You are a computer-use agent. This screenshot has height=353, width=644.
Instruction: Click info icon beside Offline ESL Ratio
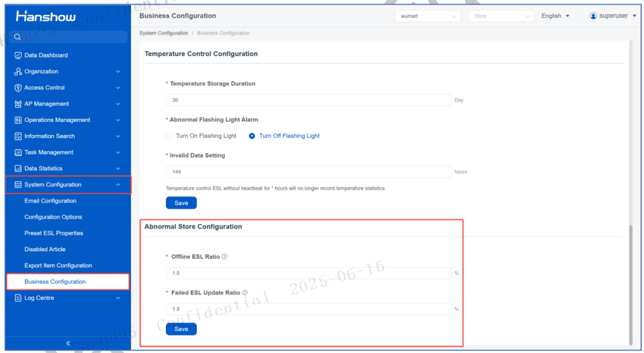(225, 256)
